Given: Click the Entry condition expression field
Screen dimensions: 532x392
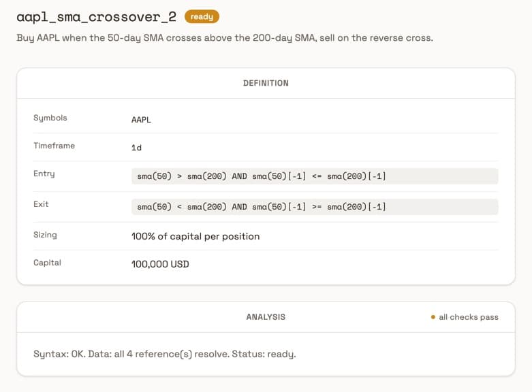Looking at the screenshot, I should [x=315, y=176].
